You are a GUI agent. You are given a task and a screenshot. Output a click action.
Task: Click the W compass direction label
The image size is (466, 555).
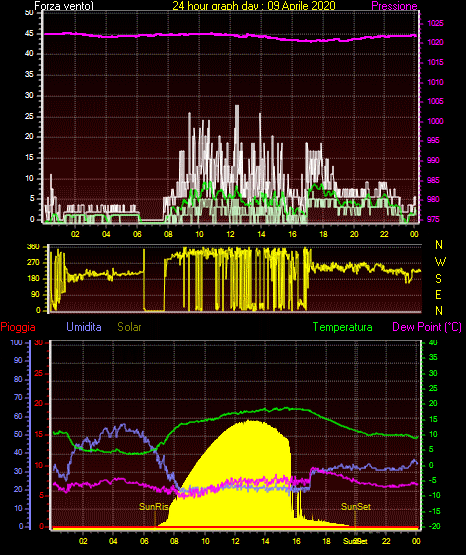[440, 262]
